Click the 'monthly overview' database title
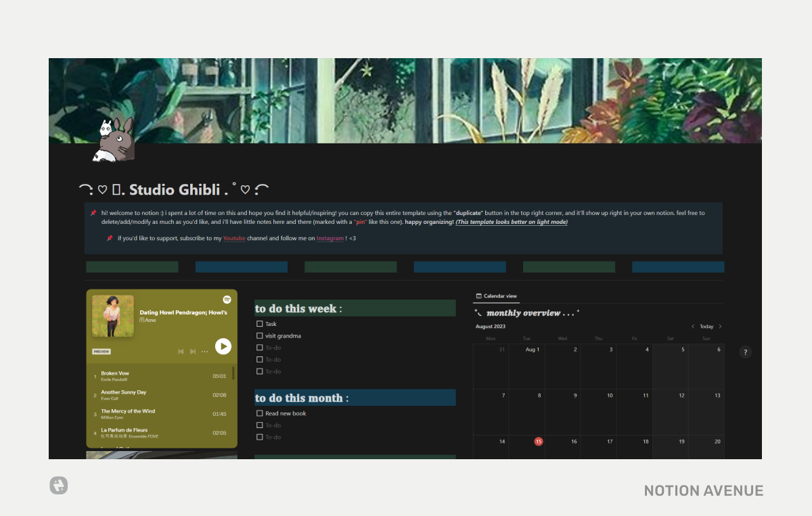 [526, 313]
